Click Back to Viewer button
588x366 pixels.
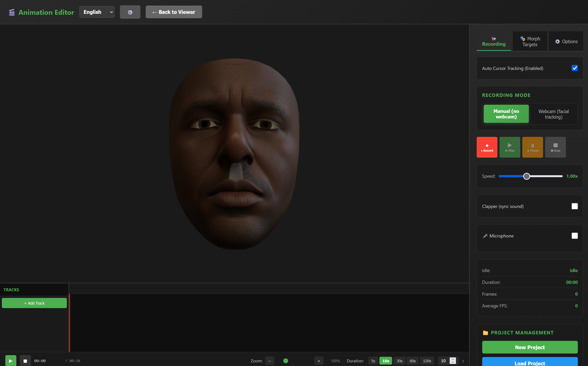click(x=174, y=12)
